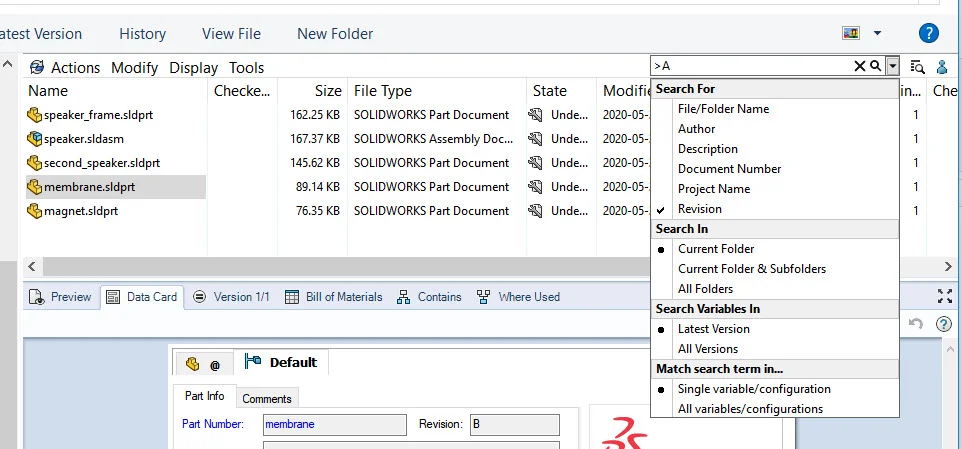Open the advanced search tool icon

(917, 67)
